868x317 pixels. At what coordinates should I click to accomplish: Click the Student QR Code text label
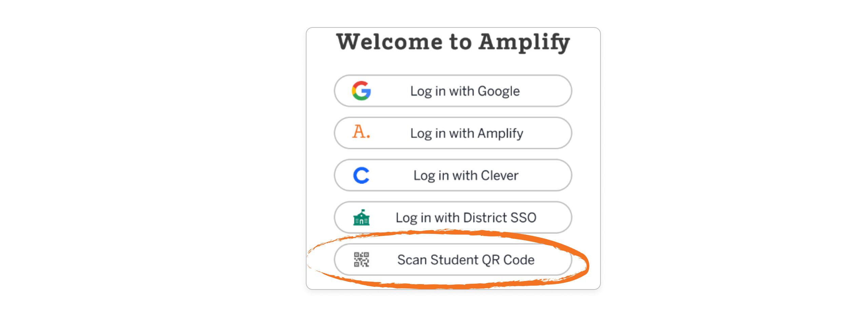pyautogui.click(x=482, y=260)
